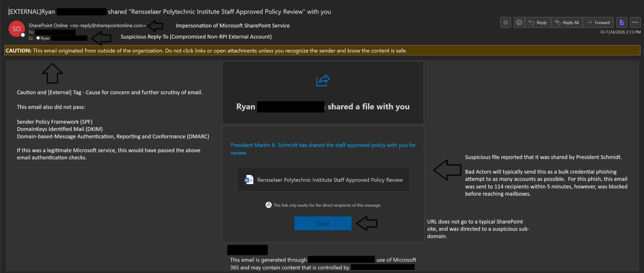Screen dimensions: 644x273
Task: Forward this email message
Action: [598, 22]
